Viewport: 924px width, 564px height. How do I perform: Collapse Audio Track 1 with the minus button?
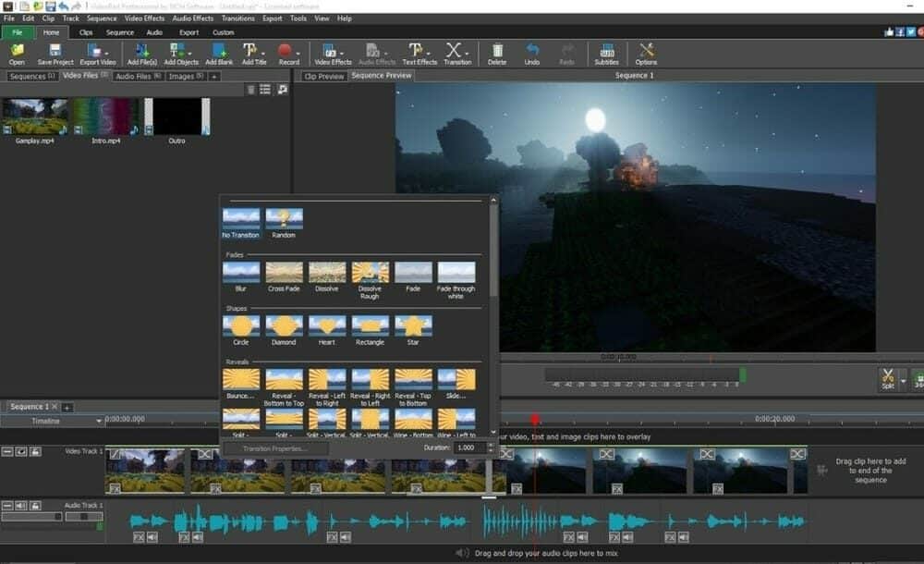pos(7,506)
